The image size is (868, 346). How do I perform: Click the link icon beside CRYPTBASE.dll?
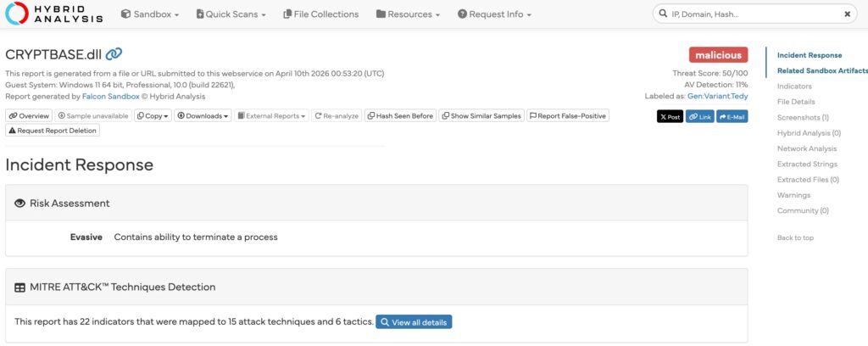[114, 54]
